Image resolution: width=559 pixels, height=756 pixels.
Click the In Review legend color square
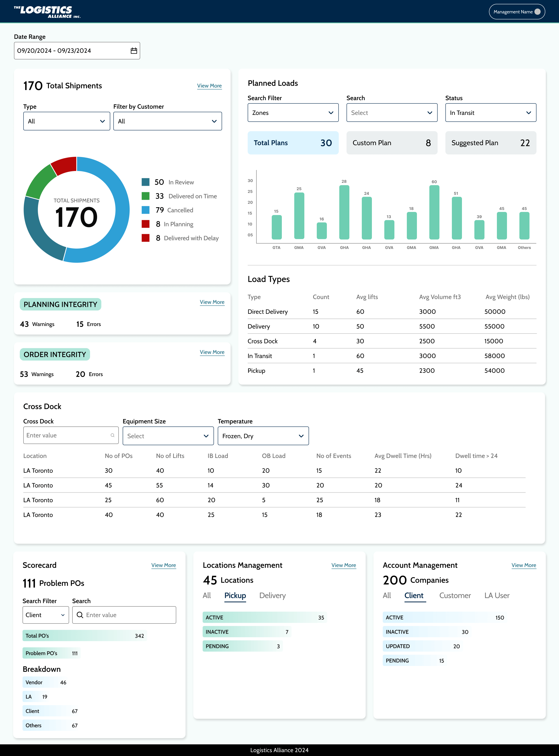[145, 182]
